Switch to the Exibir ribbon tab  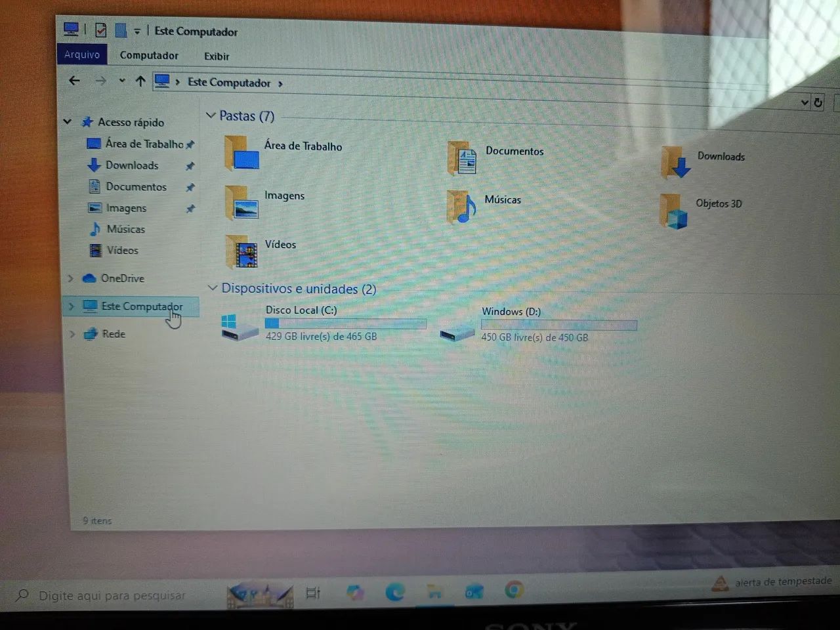[x=217, y=56]
